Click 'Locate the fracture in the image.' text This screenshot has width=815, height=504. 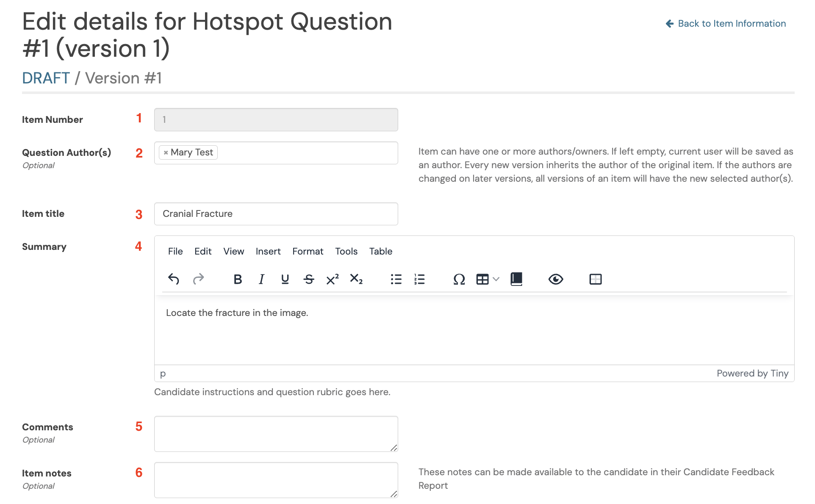pyautogui.click(x=237, y=313)
